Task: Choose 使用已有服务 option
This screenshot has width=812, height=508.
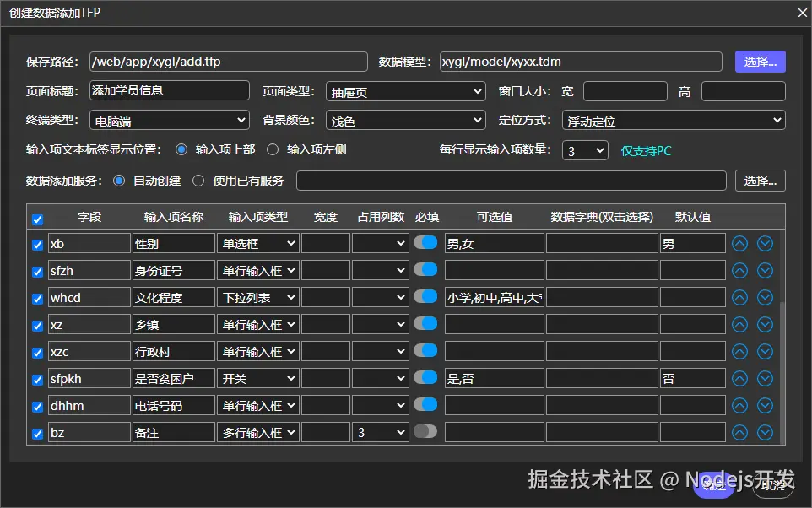Action: (x=198, y=181)
